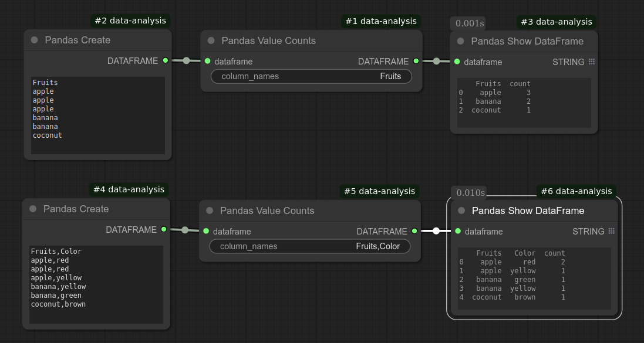This screenshot has width=644, height=343.
Task: Click the '#6 data-analysis' badge
Action: coord(576,191)
